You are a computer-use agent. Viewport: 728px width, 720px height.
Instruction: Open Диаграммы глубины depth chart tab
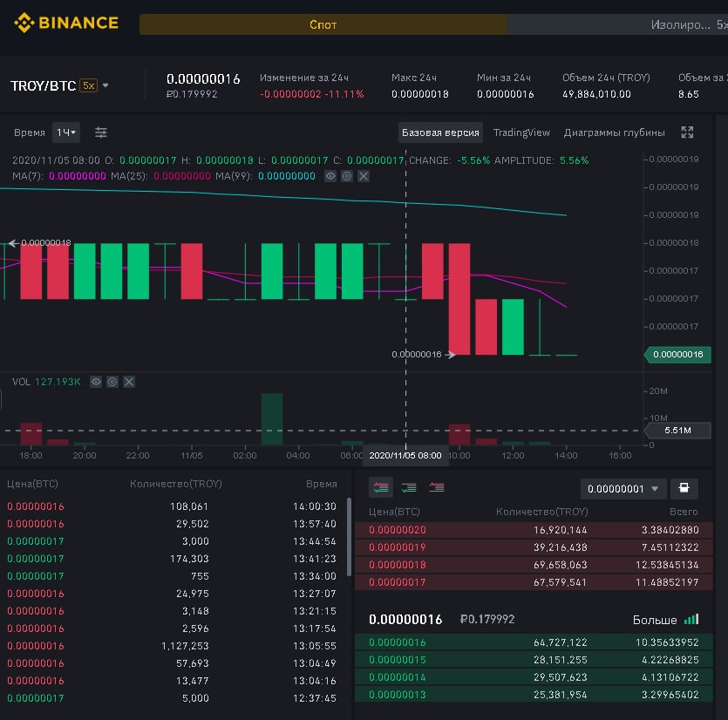click(x=614, y=132)
